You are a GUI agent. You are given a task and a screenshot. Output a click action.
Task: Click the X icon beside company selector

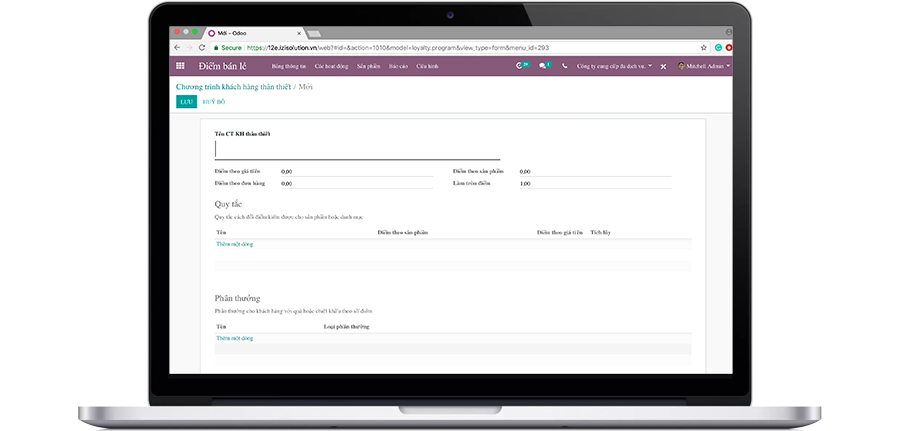[x=663, y=66]
